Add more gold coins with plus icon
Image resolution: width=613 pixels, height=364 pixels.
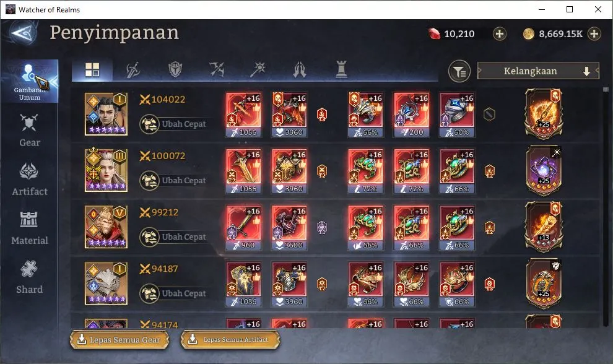click(594, 34)
